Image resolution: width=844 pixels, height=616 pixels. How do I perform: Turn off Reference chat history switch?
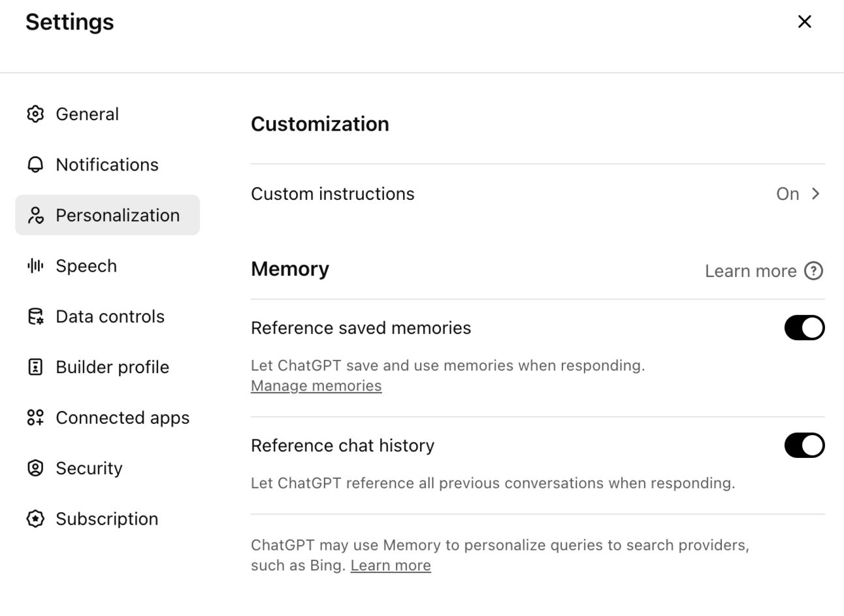[804, 446]
